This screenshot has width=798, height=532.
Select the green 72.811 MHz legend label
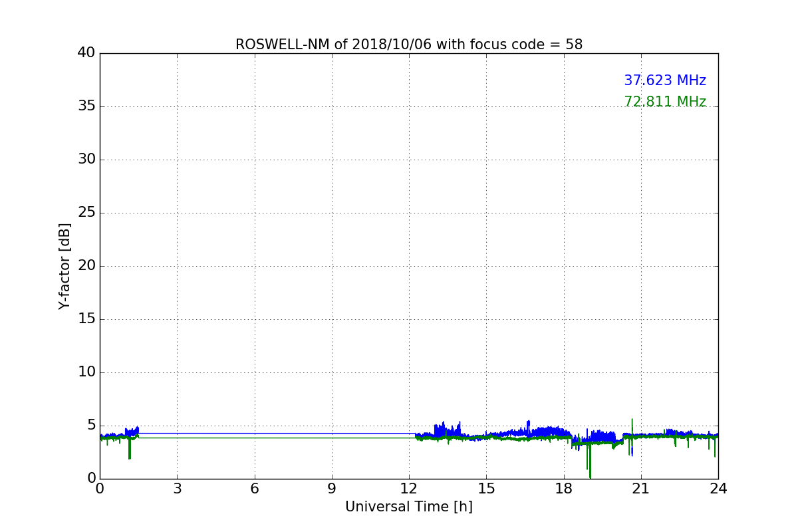[x=665, y=102]
